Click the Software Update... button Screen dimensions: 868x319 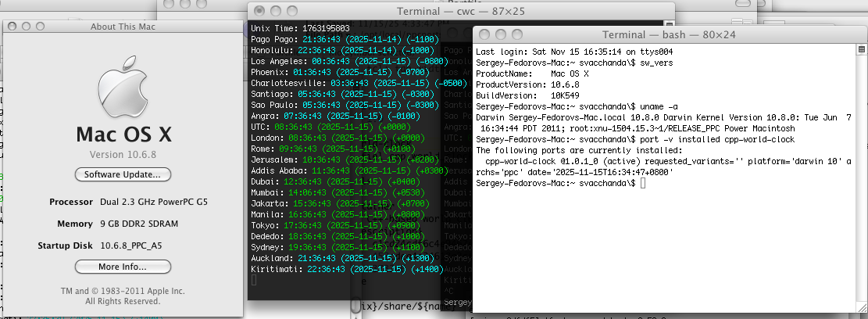[123, 174]
